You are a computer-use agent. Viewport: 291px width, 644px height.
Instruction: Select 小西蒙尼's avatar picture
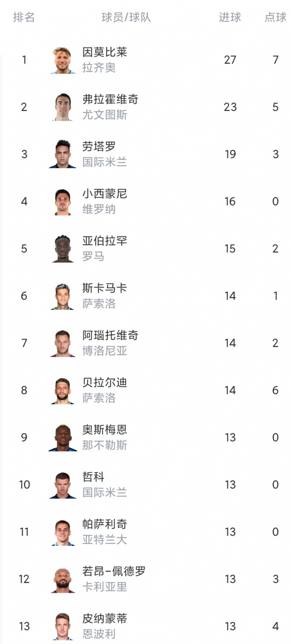point(63,202)
